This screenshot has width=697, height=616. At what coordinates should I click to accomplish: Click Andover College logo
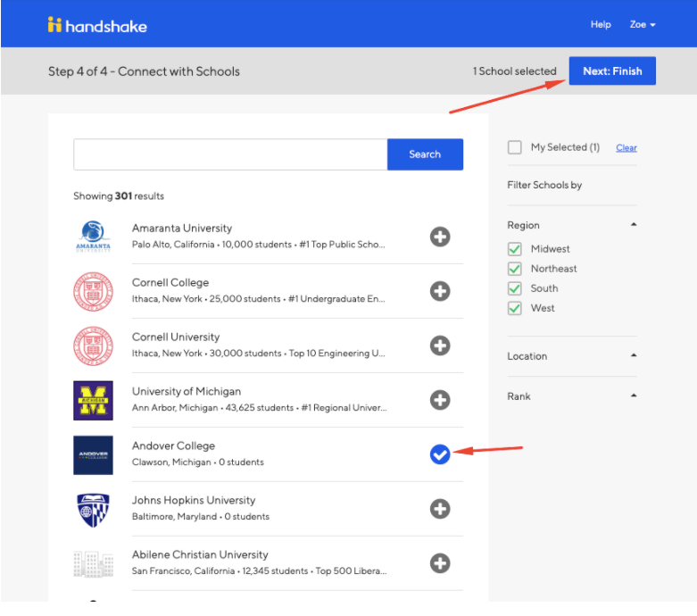[x=93, y=455]
